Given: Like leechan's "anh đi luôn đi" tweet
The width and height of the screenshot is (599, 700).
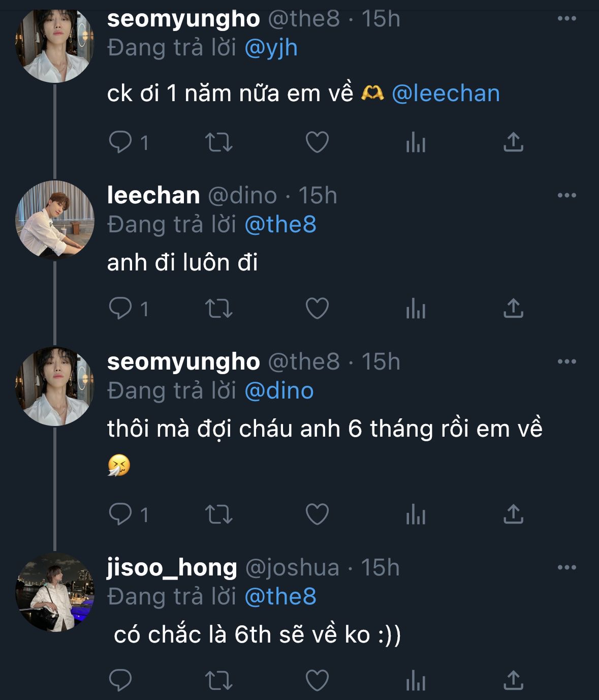Looking at the screenshot, I should point(317,309).
